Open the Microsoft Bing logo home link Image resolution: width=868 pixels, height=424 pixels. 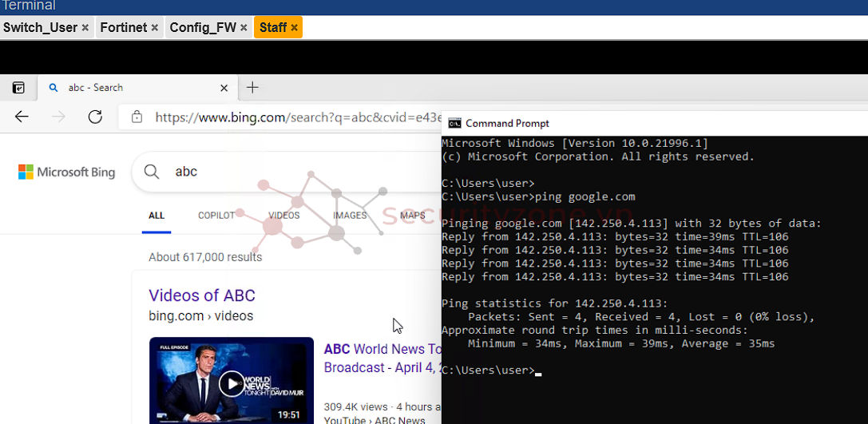click(x=66, y=172)
